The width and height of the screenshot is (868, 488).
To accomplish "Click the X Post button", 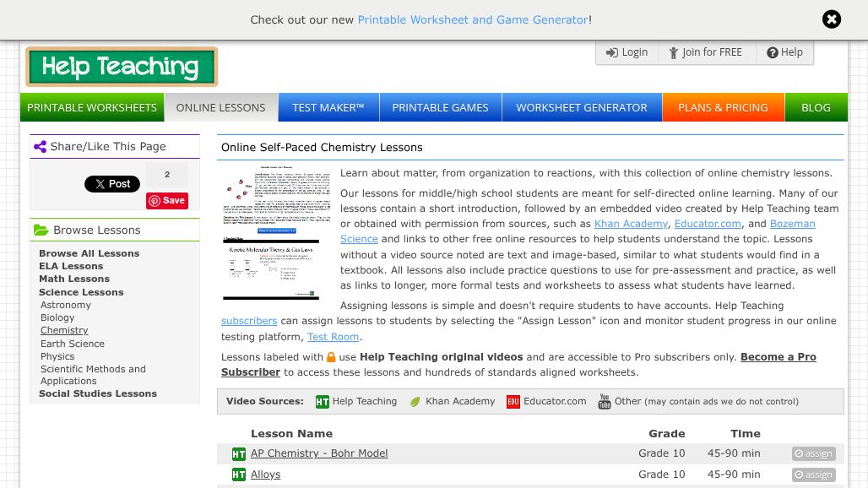I will click(112, 184).
